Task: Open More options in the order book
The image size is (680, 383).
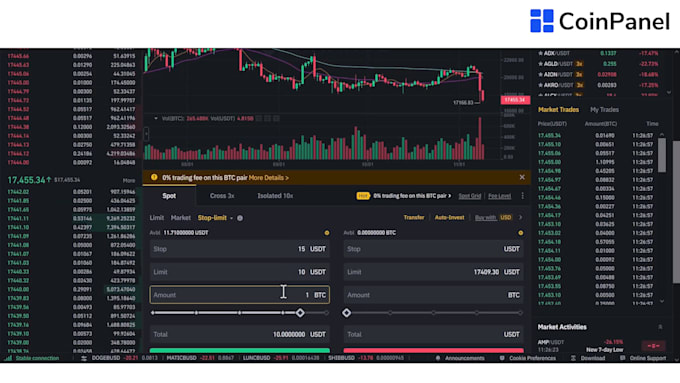Action: (129, 180)
